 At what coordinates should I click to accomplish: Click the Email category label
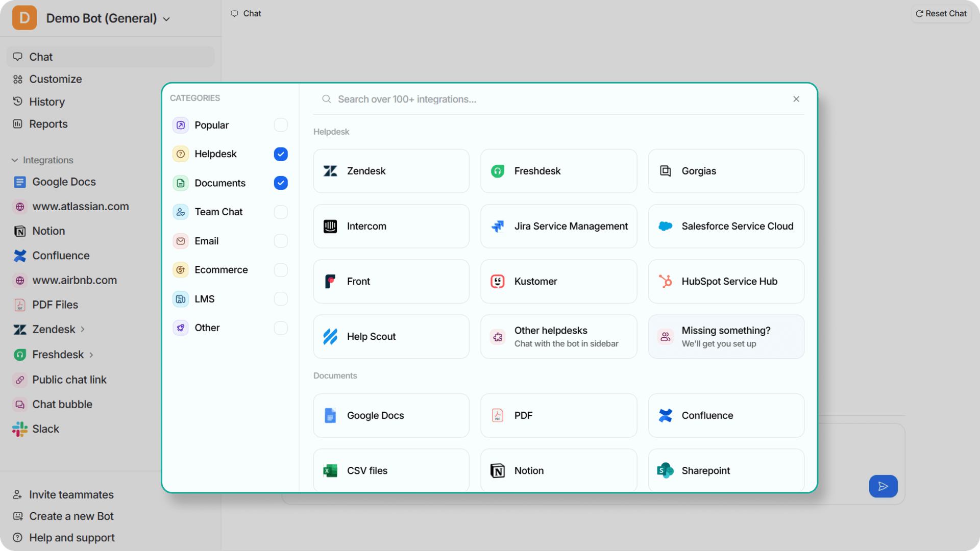click(206, 241)
